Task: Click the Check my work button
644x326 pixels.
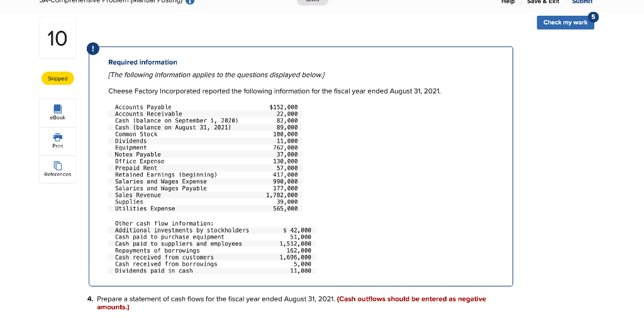Action: (x=565, y=22)
